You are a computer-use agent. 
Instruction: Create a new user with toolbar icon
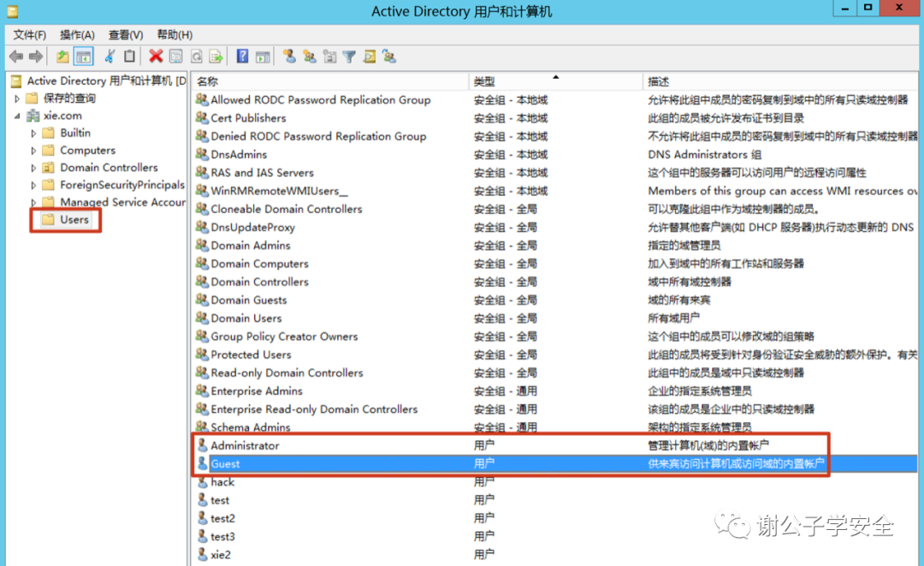pos(289,57)
